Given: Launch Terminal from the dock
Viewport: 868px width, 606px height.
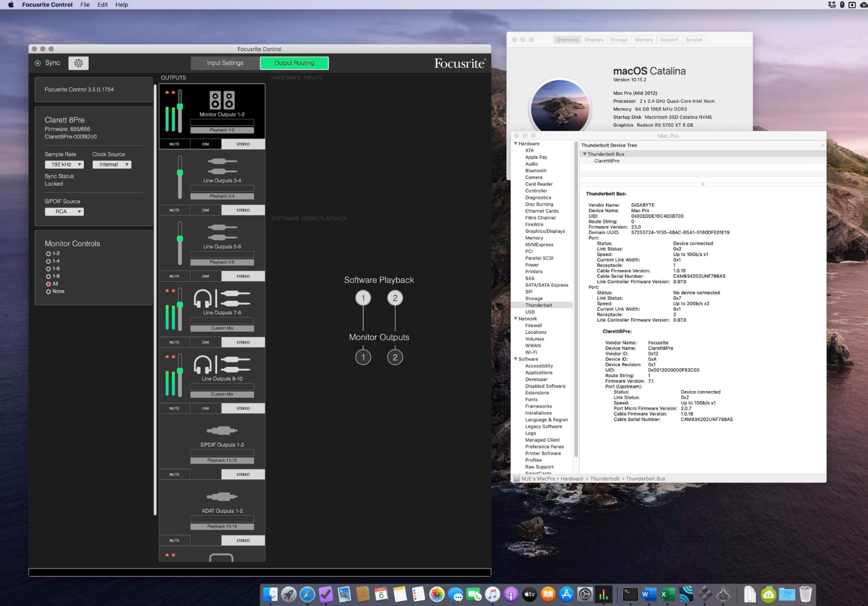Looking at the screenshot, I should click(x=630, y=594).
